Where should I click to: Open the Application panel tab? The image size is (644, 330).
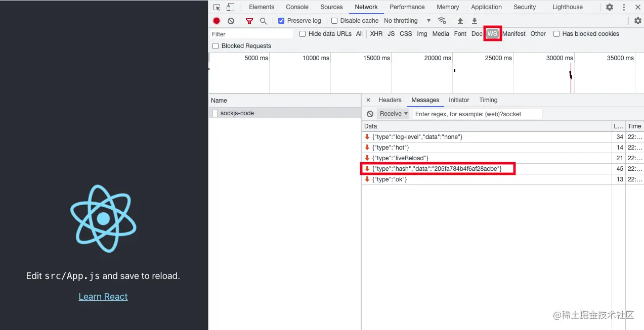486,7
